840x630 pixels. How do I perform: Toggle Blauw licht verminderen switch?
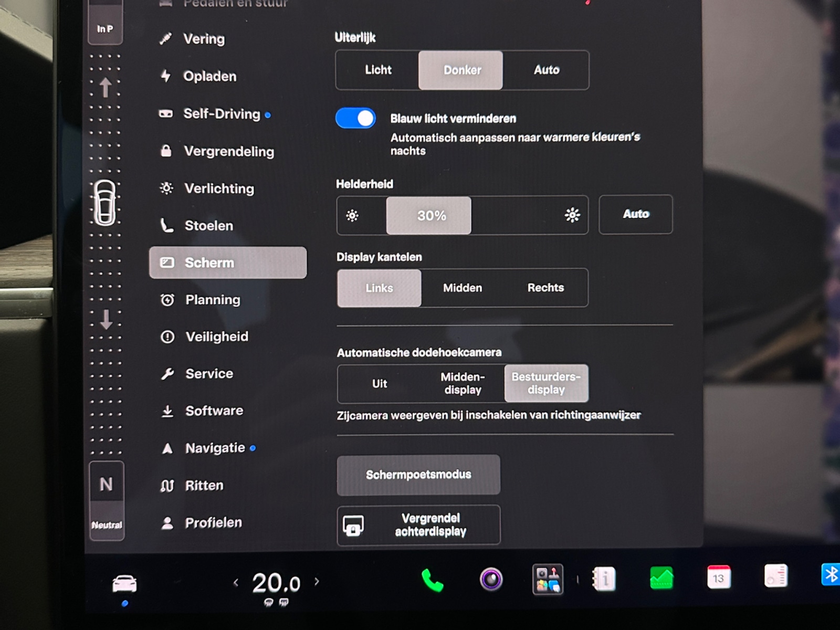(355, 118)
